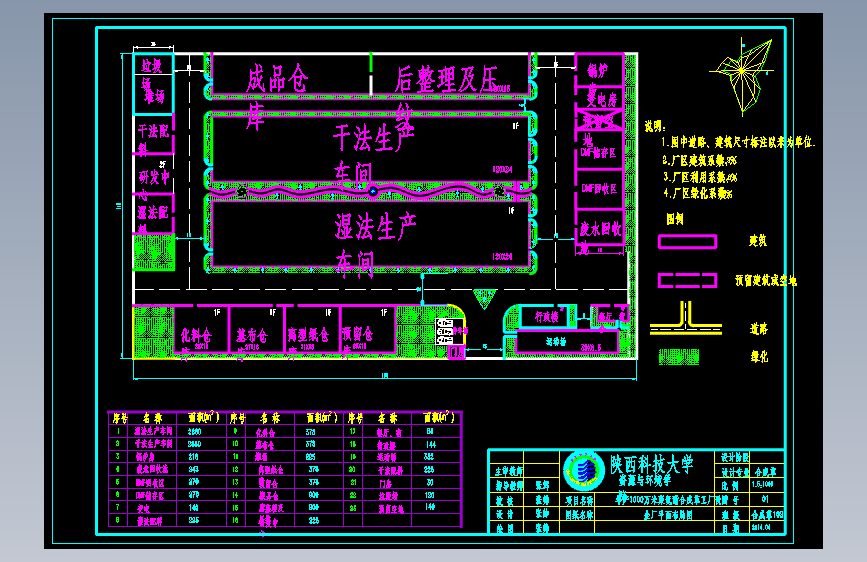This screenshot has height=562, width=867.
Task: Click the university emblem in the title block
Action: [584, 470]
